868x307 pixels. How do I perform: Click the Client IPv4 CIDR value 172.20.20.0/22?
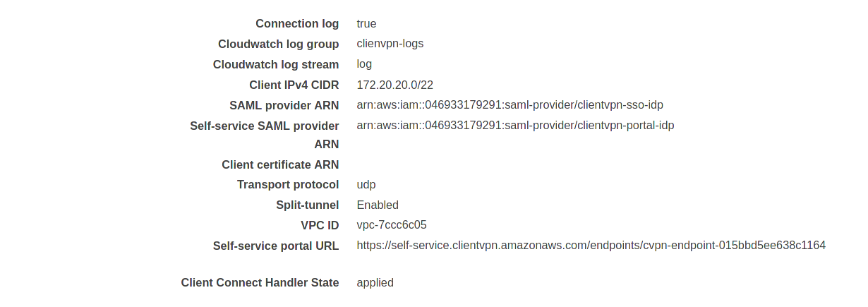coord(394,85)
